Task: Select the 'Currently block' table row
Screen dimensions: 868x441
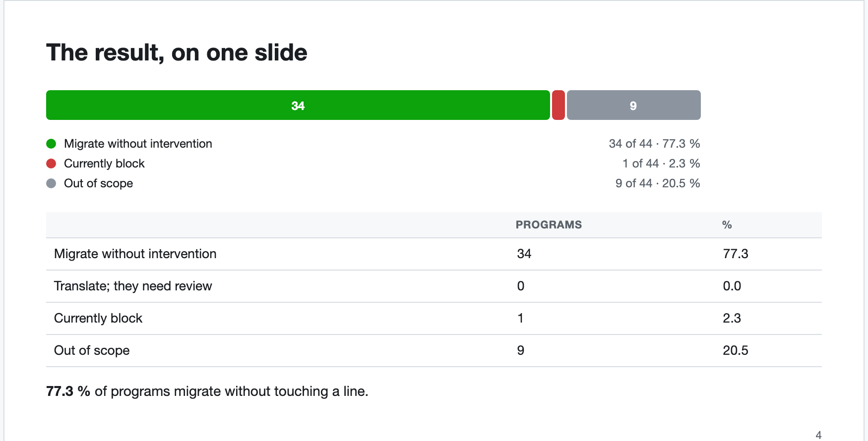Action: (434, 319)
